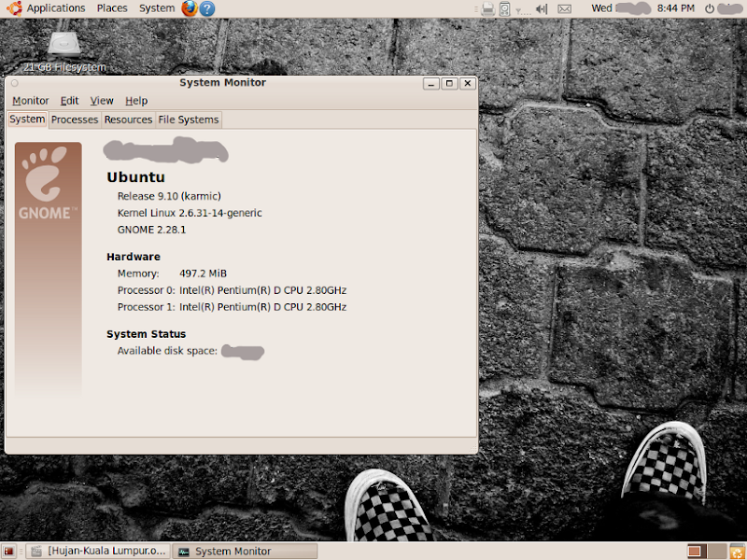
Task: Click the 'Available disk space:' label
Action: [167, 351]
